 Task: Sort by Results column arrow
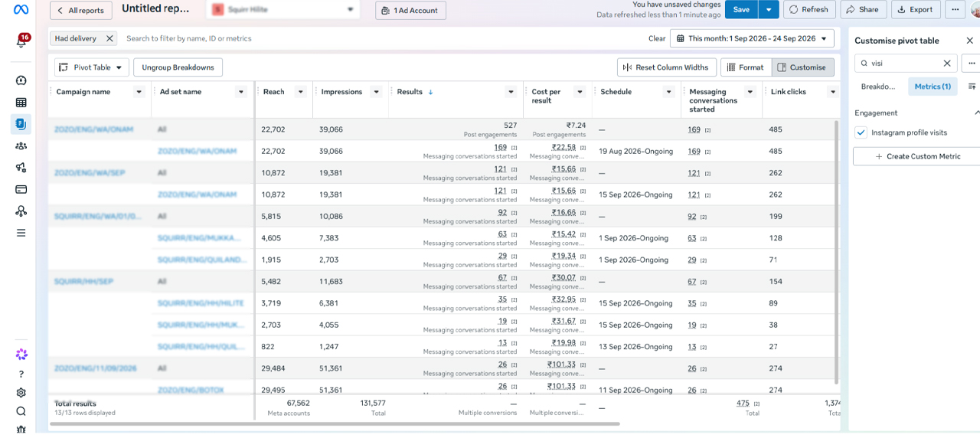(x=430, y=92)
